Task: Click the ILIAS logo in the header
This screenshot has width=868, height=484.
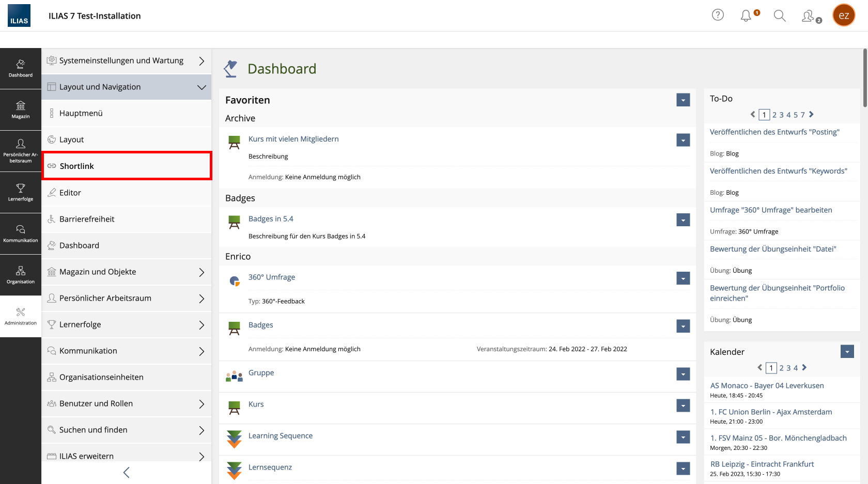Action: click(x=19, y=15)
